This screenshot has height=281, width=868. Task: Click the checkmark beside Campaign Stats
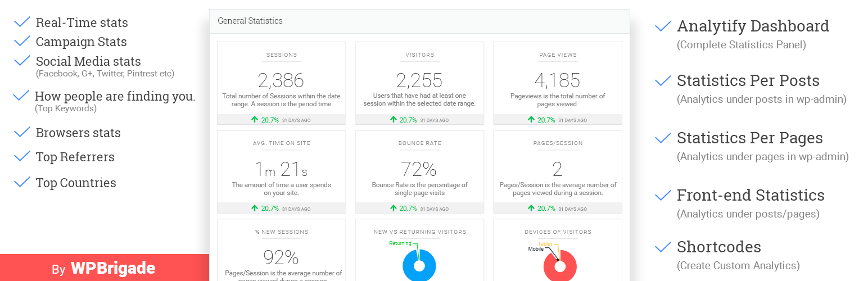coord(22,41)
